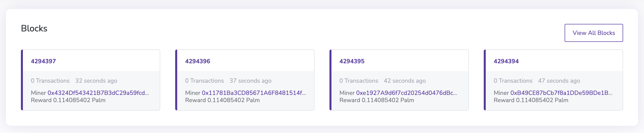Image resolution: width=644 pixels, height=133 pixels.
Task: Open miner address 0xB49CE87bCb7f8a1DDe59BDe1B
Action: click(x=561, y=93)
